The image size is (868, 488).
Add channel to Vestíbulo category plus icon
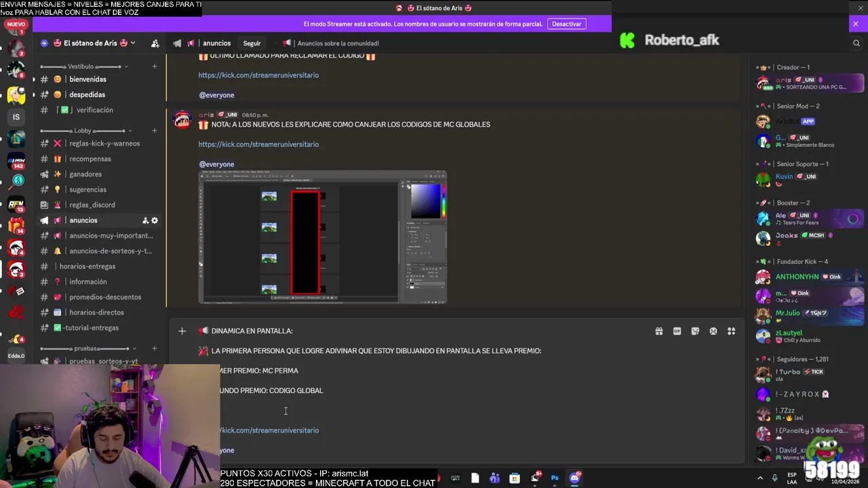155,66
